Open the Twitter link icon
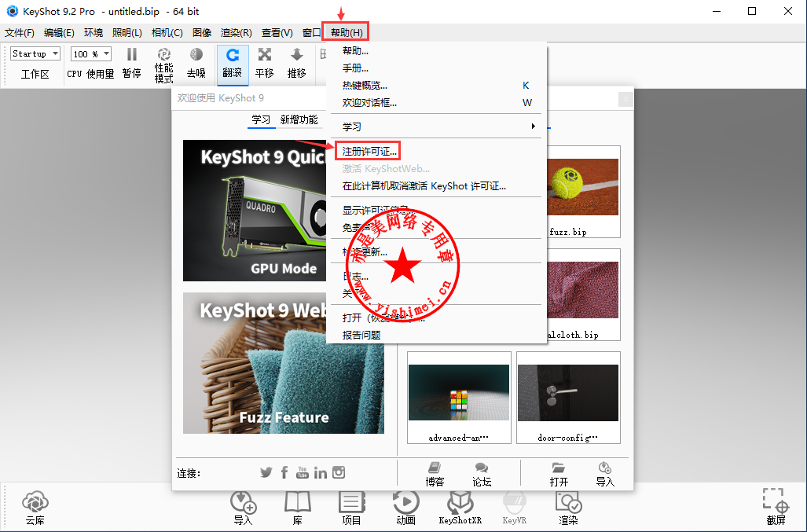Screen dimensions: 807x532 click(x=266, y=472)
